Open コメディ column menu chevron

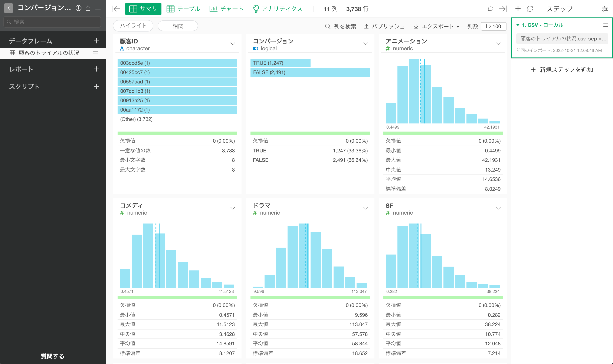232,208
